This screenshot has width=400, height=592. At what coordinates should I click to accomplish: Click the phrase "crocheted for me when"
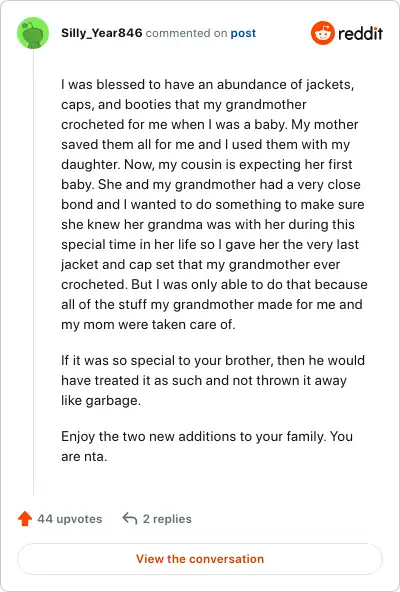click(133, 125)
